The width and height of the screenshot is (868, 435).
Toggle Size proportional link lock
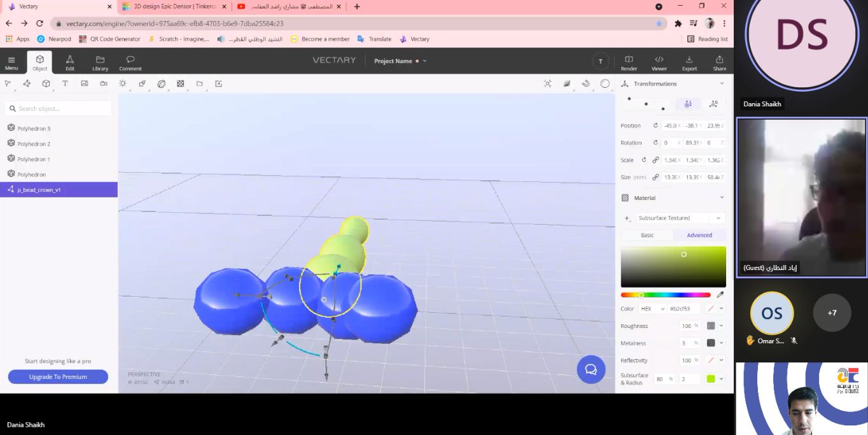655,177
